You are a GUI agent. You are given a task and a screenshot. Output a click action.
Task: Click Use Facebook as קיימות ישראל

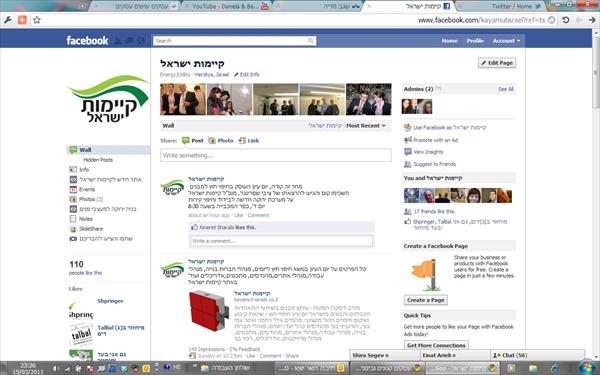click(x=450, y=127)
